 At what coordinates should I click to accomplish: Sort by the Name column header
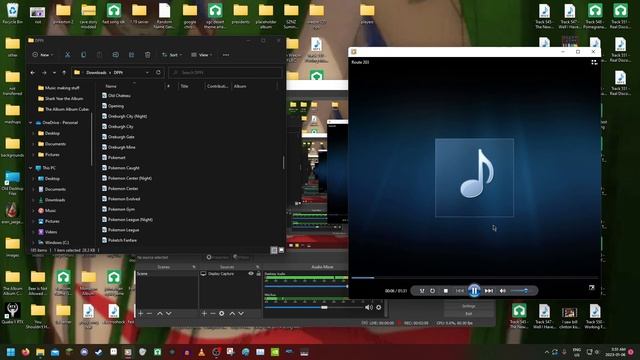(x=111, y=86)
